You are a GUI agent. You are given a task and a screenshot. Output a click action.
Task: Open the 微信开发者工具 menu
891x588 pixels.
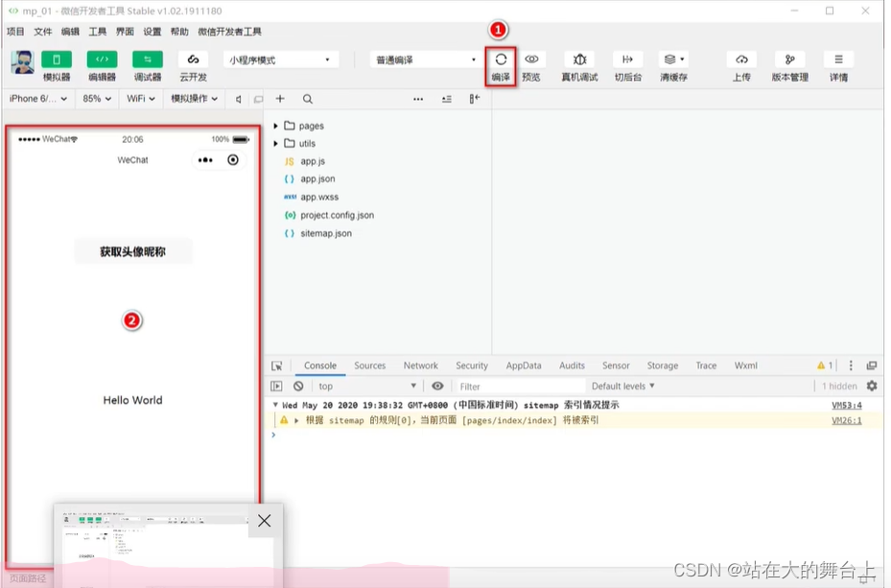tap(229, 32)
